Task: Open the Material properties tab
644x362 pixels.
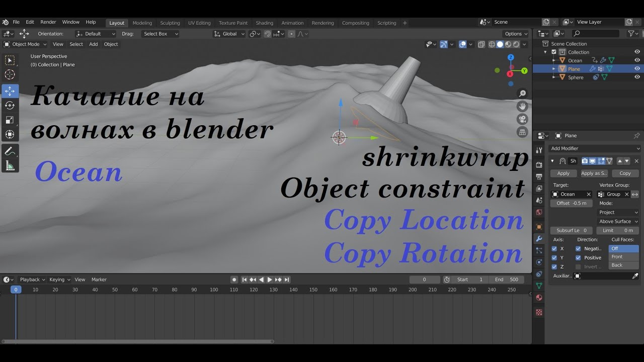Action: (539, 298)
